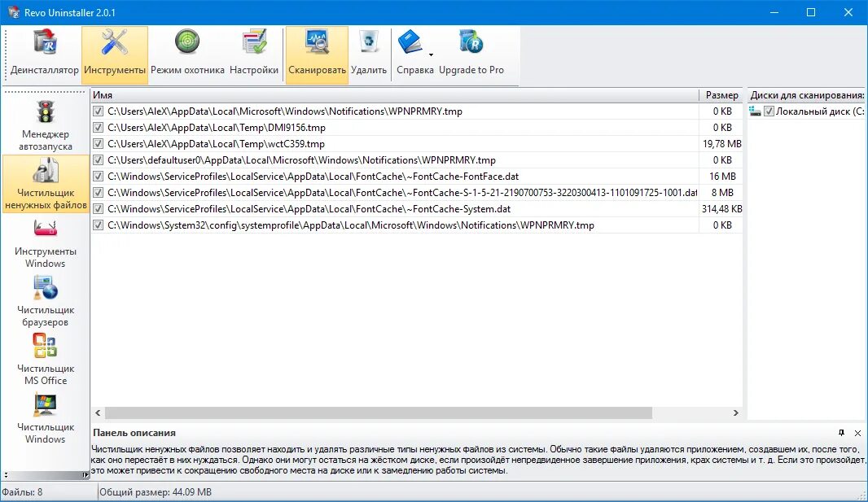Image resolution: width=868 pixels, height=502 pixels.
Task: Click the 8 MB size cell
Action: 722,193
